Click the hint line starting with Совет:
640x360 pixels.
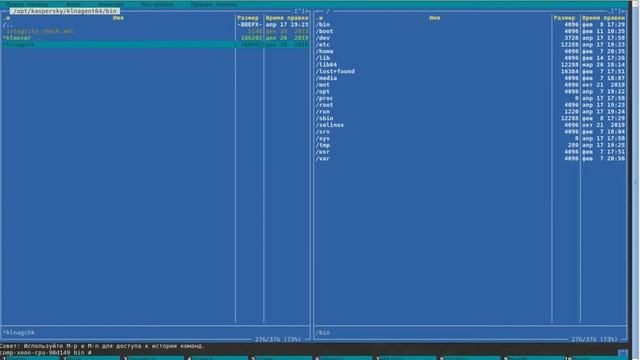tap(102, 346)
